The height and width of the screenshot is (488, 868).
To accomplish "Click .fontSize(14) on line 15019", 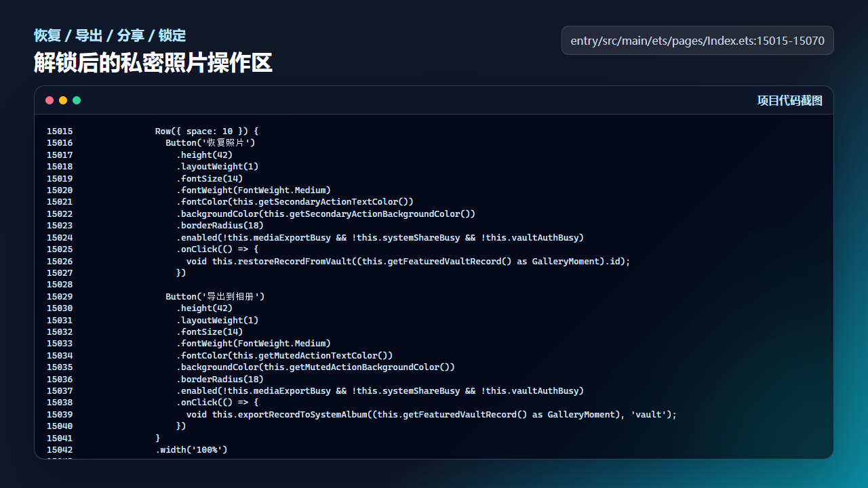I will [210, 179].
